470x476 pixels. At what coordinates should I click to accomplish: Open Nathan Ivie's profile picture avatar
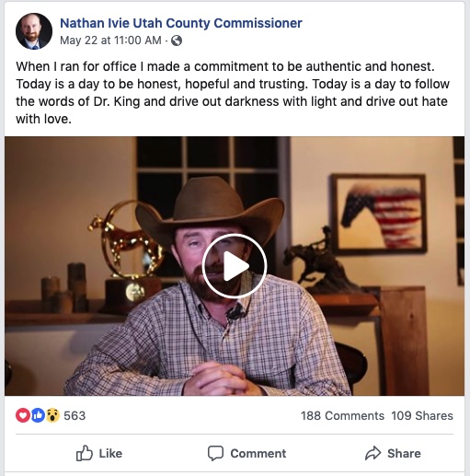point(34,31)
